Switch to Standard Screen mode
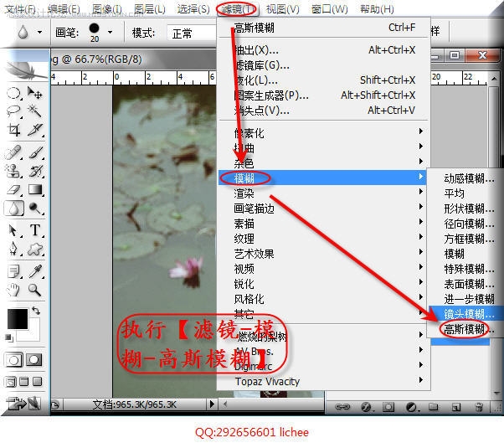The height and width of the screenshot is (448, 504). [11, 382]
